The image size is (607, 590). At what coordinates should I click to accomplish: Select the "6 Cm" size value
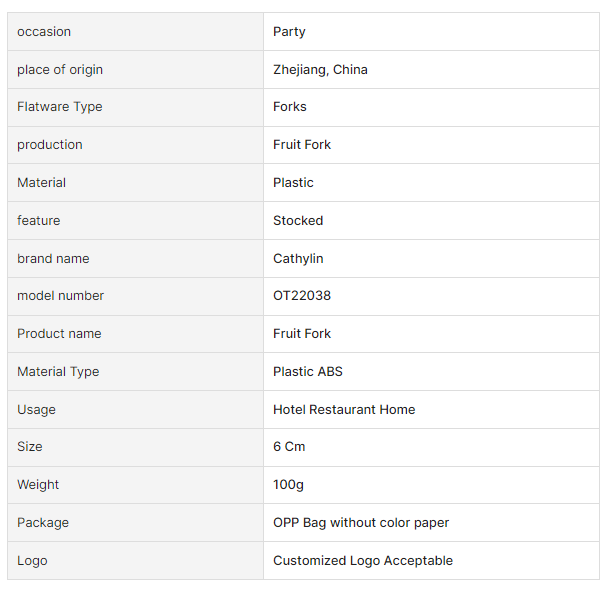pos(289,447)
